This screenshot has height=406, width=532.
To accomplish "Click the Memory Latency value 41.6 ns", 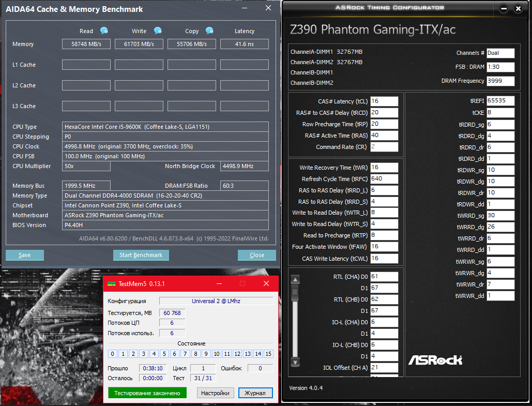I will [244, 44].
